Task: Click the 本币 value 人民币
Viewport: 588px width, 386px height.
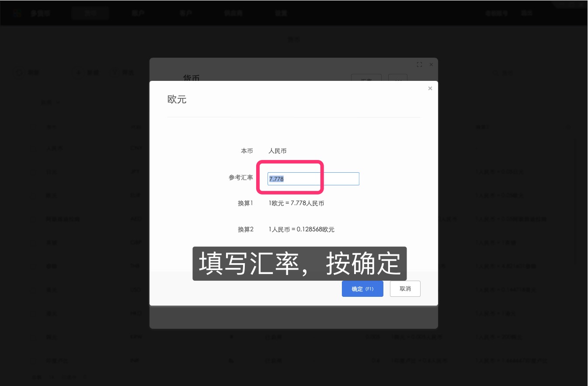Action: point(278,151)
